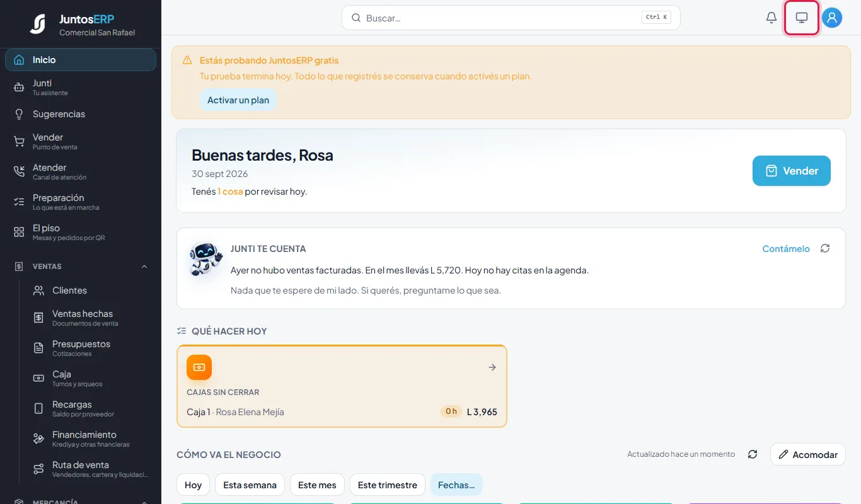Open Vender punto de venta in sidebar

click(81, 141)
